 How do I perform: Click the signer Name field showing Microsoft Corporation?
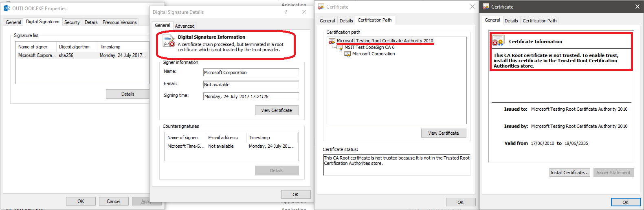pyautogui.click(x=251, y=72)
